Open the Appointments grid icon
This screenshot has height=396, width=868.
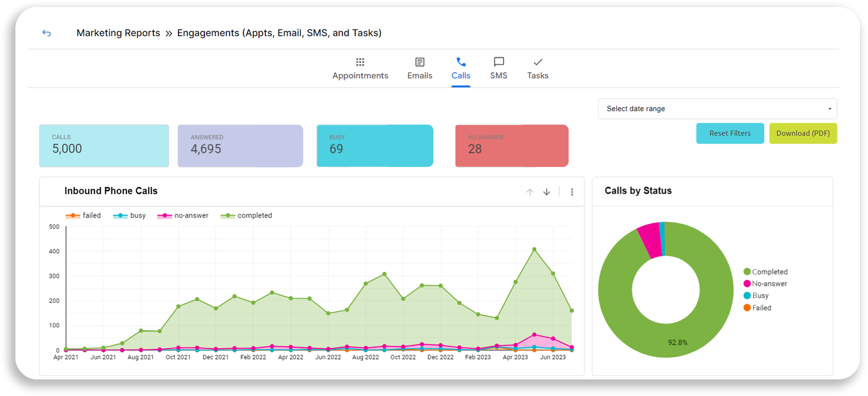[360, 62]
